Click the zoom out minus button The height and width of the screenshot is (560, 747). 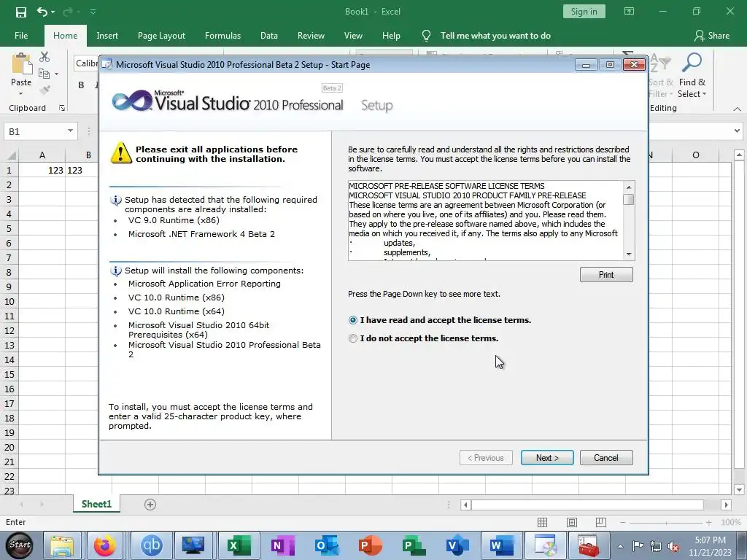tap(623, 522)
